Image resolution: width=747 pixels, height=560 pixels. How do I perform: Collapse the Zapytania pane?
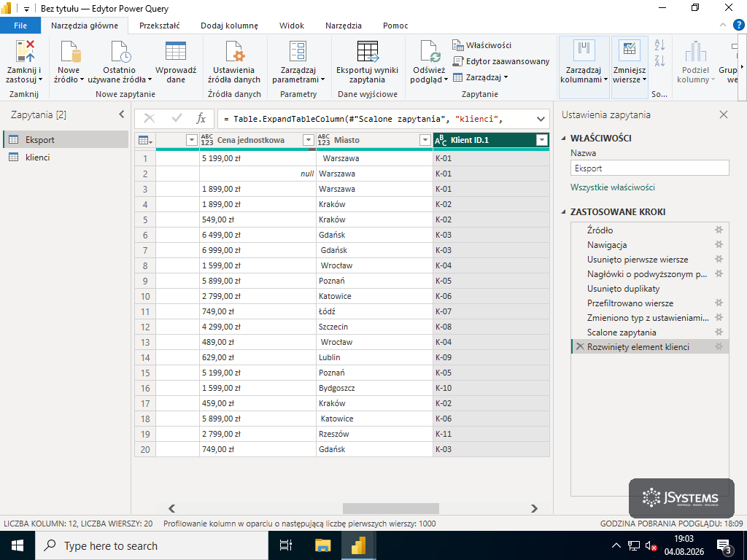[122, 114]
